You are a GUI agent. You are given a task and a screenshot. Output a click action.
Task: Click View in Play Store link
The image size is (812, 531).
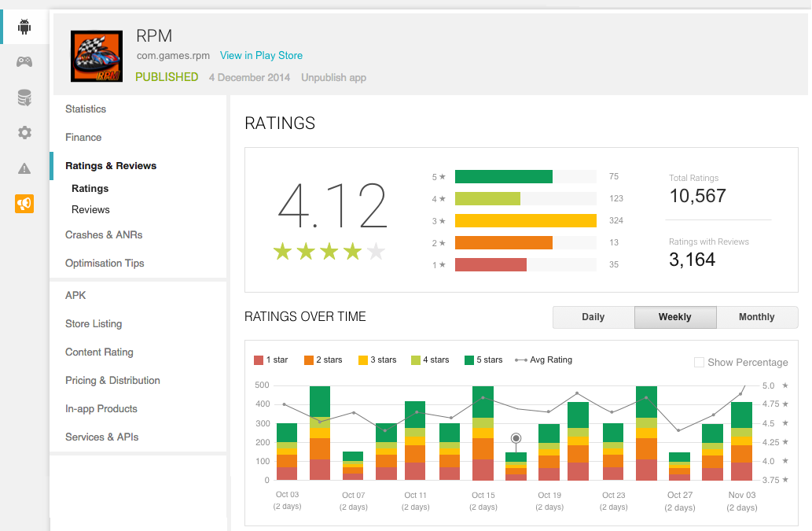[x=261, y=56]
